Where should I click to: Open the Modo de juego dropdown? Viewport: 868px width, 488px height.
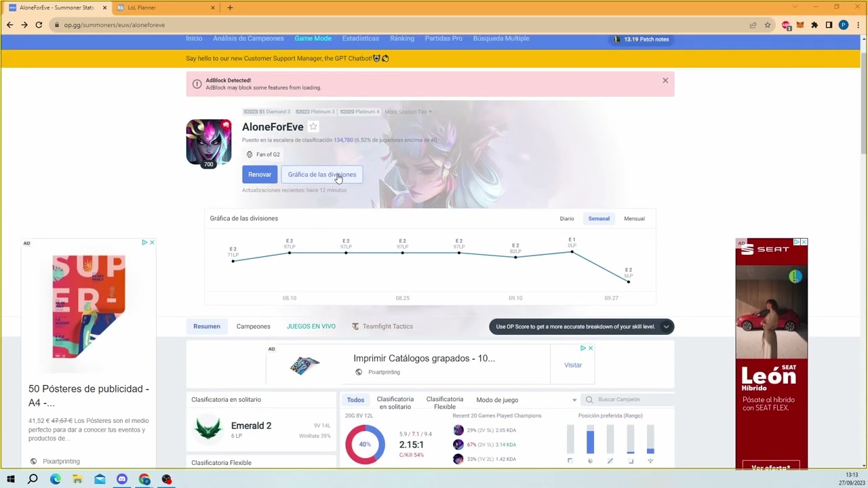(526, 401)
